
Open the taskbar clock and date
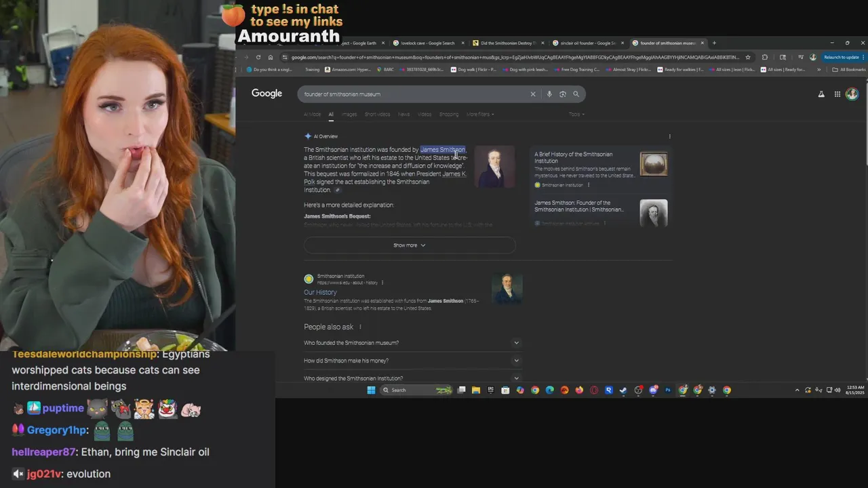tap(854, 390)
